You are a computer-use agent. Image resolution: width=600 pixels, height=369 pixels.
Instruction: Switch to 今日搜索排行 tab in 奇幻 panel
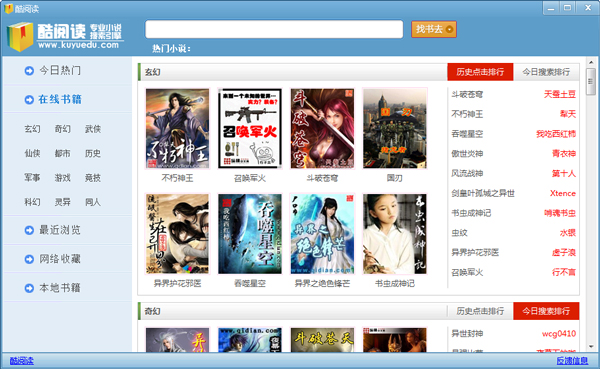(x=546, y=311)
